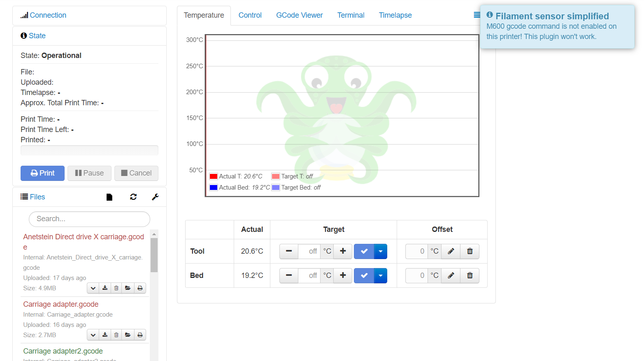The height and width of the screenshot is (361, 644).
Task: Click the Cancel button
Action: [136, 173]
